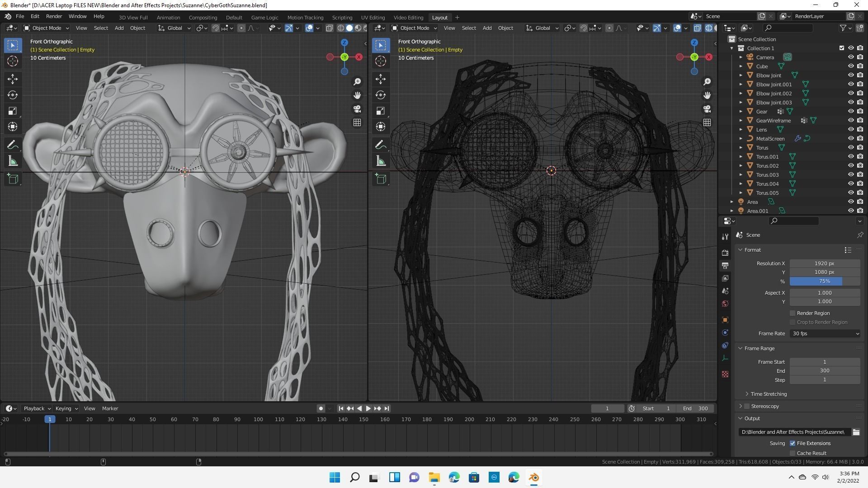Select the Move tool in right viewport
The height and width of the screenshot is (488, 868).
[x=381, y=79]
